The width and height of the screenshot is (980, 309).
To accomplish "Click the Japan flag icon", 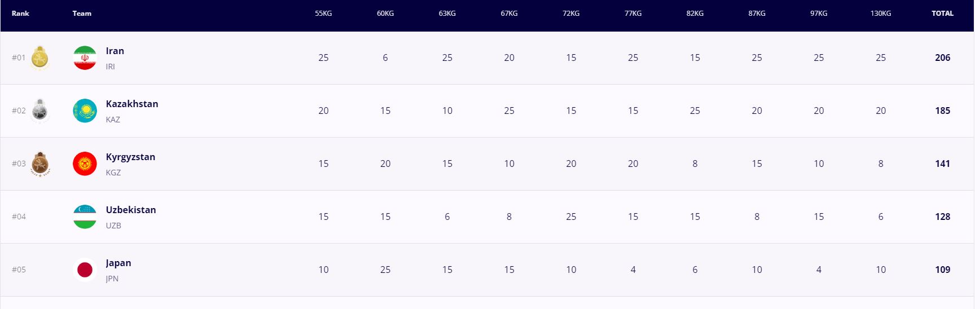I will coord(85,270).
